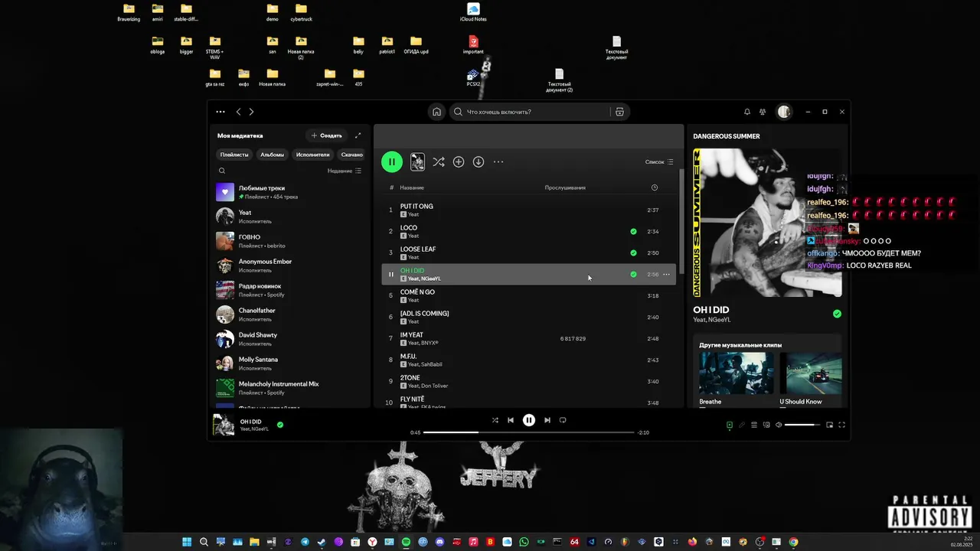
Task: Pause album with big green button
Action: coord(392,161)
